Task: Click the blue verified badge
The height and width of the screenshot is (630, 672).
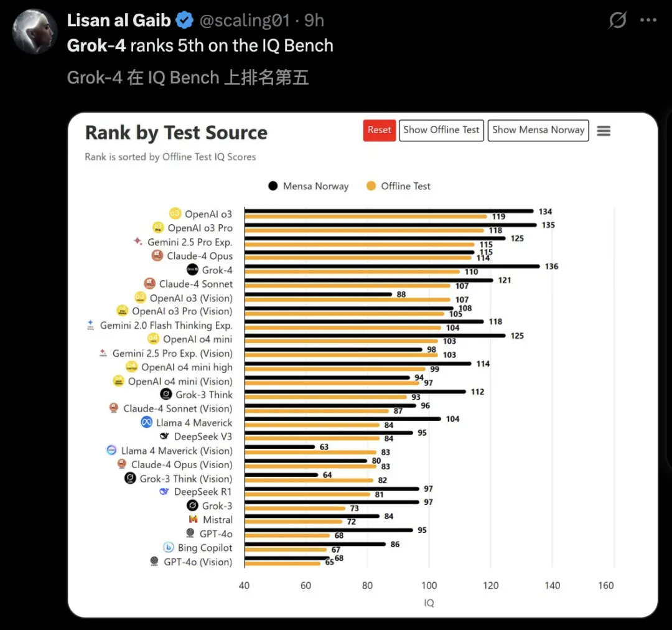Action: pyautogui.click(x=185, y=21)
